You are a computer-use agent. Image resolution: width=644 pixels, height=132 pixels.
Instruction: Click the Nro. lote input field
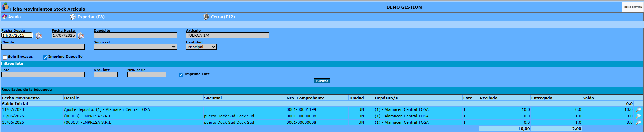[106, 75]
